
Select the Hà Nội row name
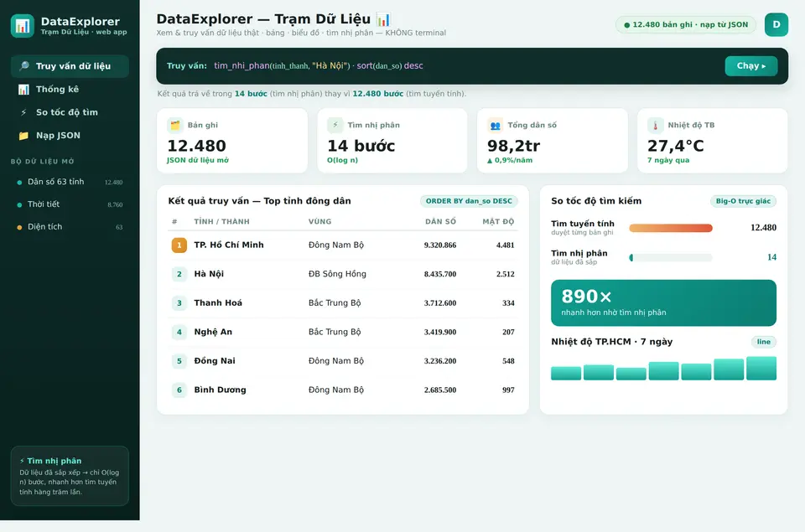coord(209,274)
